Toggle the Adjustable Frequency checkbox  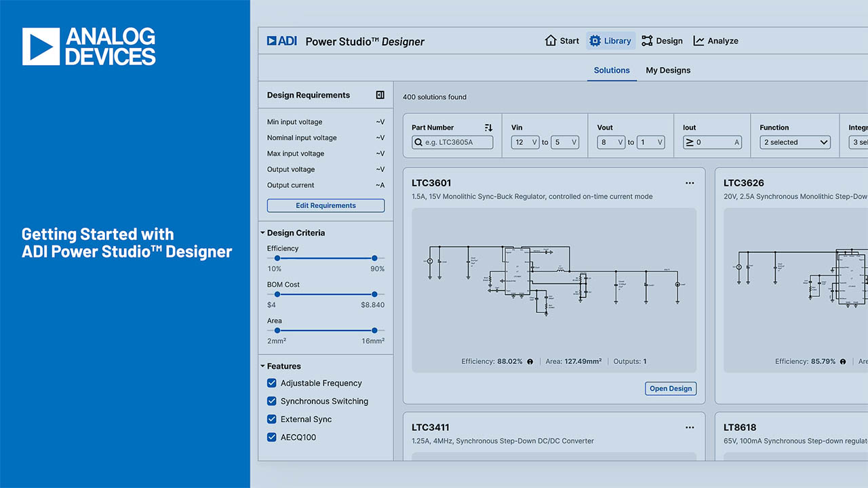[x=272, y=383]
